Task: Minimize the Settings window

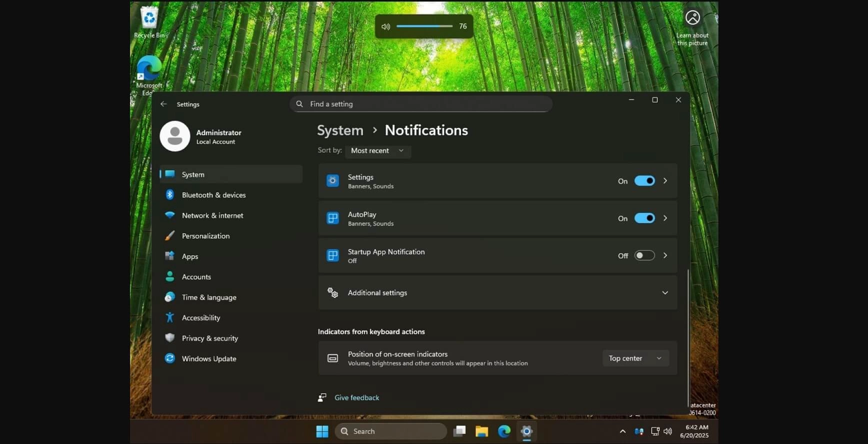Action: (x=631, y=100)
